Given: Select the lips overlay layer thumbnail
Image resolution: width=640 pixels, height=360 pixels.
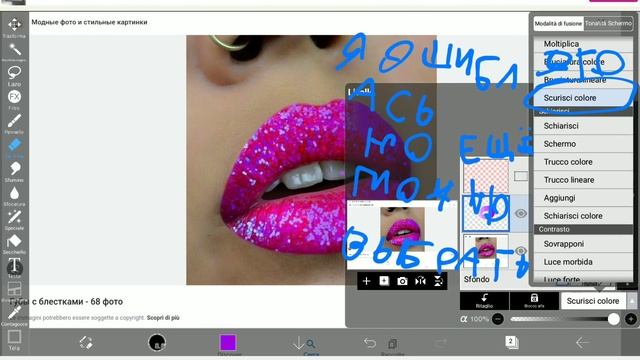Looking at the screenshot, I should point(486,213).
